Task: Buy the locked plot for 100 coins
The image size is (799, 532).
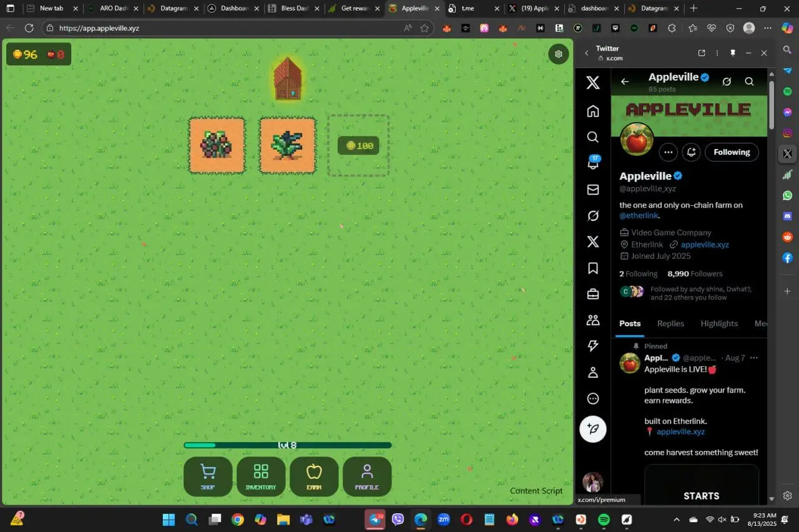Action: pyautogui.click(x=358, y=145)
